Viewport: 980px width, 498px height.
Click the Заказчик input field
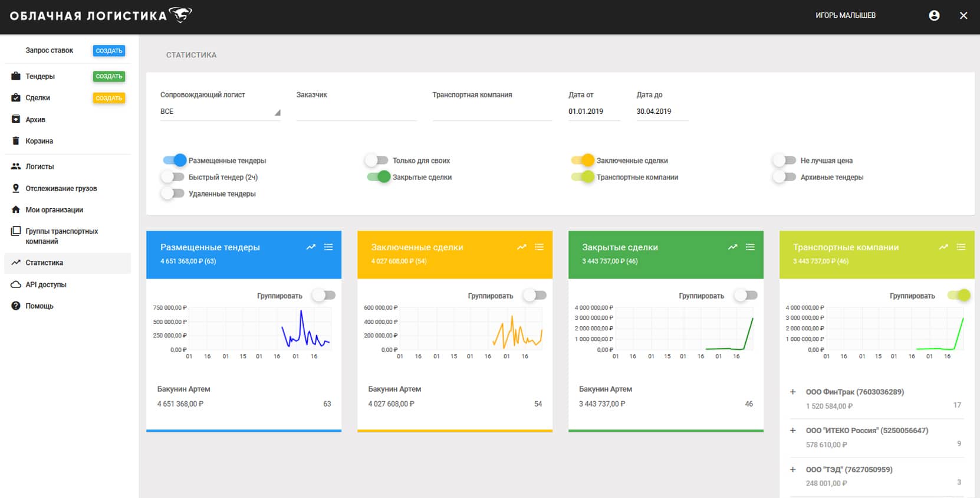(x=357, y=112)
